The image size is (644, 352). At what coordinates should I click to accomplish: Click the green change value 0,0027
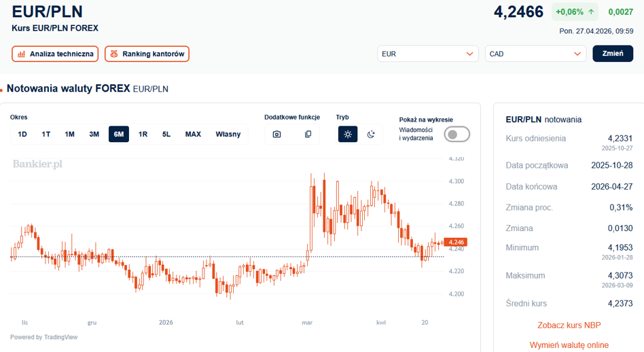(x=621, y=12)
